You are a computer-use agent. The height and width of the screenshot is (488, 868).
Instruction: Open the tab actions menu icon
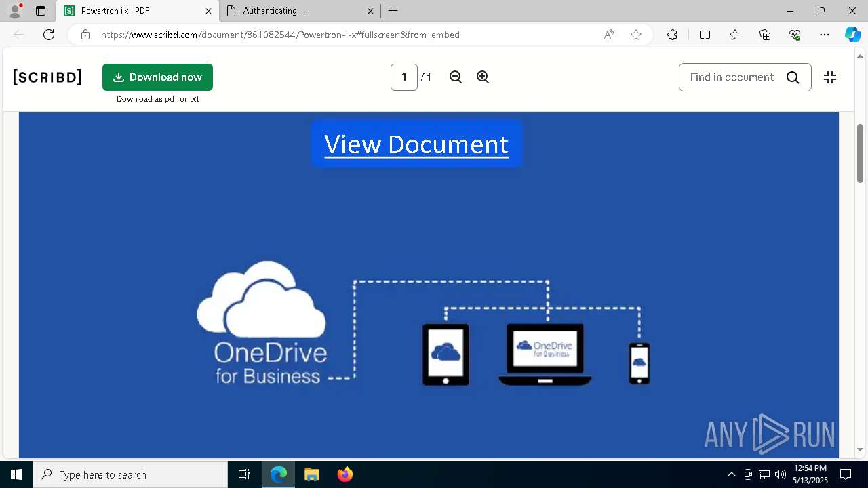point(41,11)
